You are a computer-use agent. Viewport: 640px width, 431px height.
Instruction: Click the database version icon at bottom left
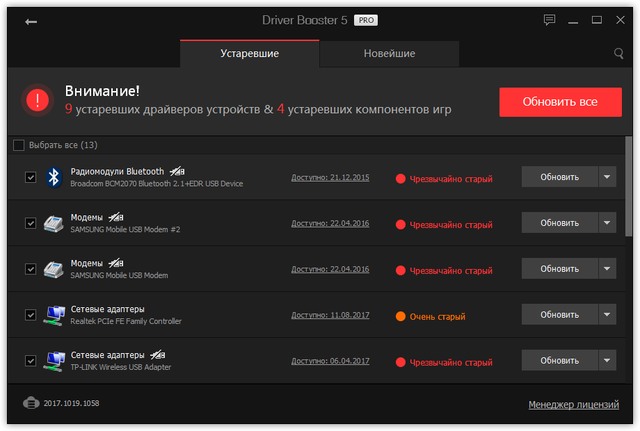click(30, 403)
